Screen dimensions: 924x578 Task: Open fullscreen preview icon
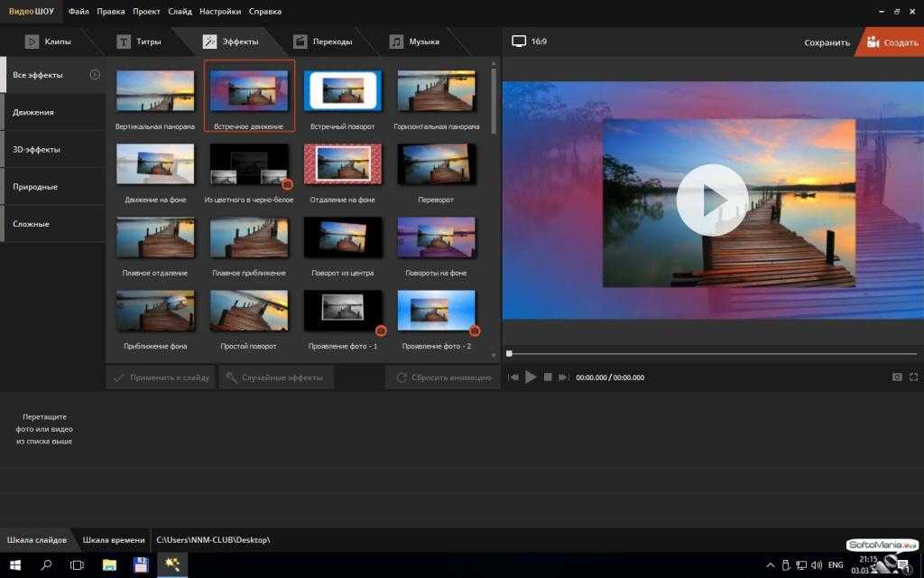913,377
